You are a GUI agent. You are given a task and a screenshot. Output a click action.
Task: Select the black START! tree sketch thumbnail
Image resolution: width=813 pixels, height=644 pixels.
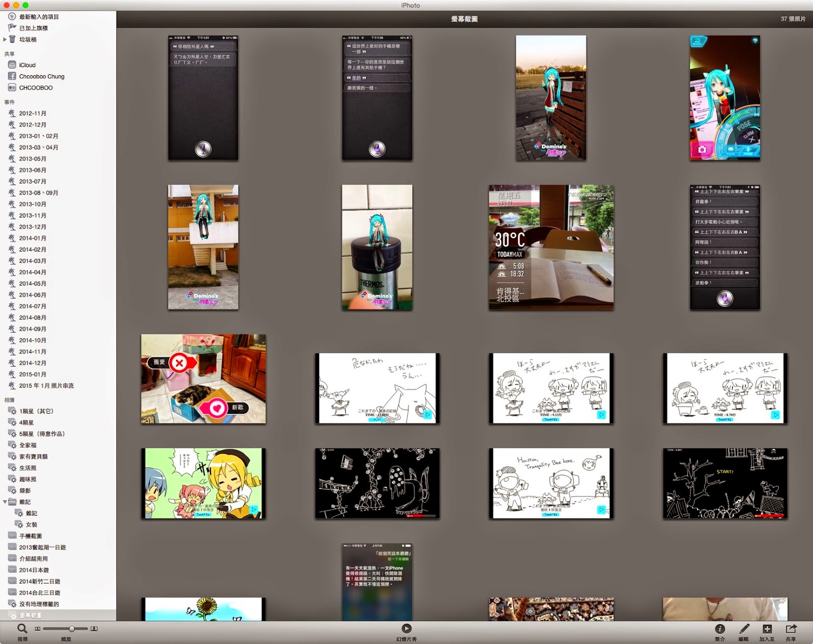725,483
